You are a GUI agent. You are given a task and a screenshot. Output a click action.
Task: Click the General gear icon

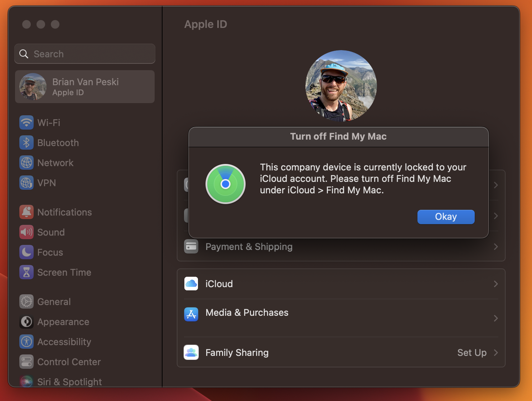click(x=26, y=302)
